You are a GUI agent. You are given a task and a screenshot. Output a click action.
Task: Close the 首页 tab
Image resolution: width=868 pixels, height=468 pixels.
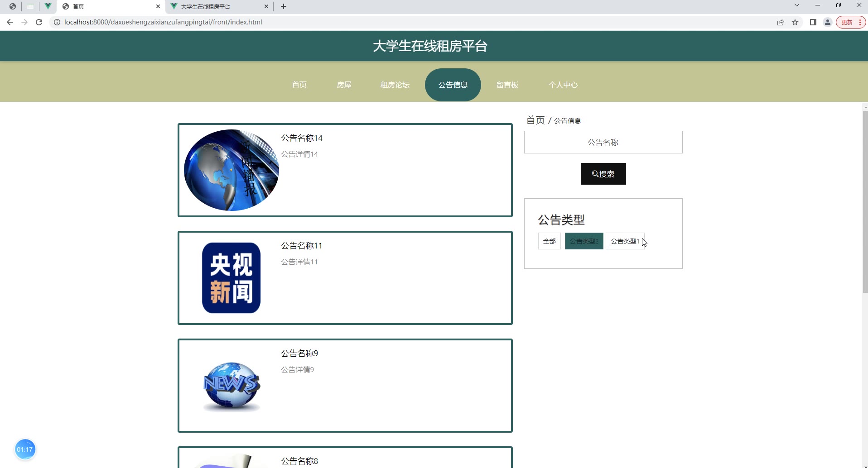(x=158, y=6)
